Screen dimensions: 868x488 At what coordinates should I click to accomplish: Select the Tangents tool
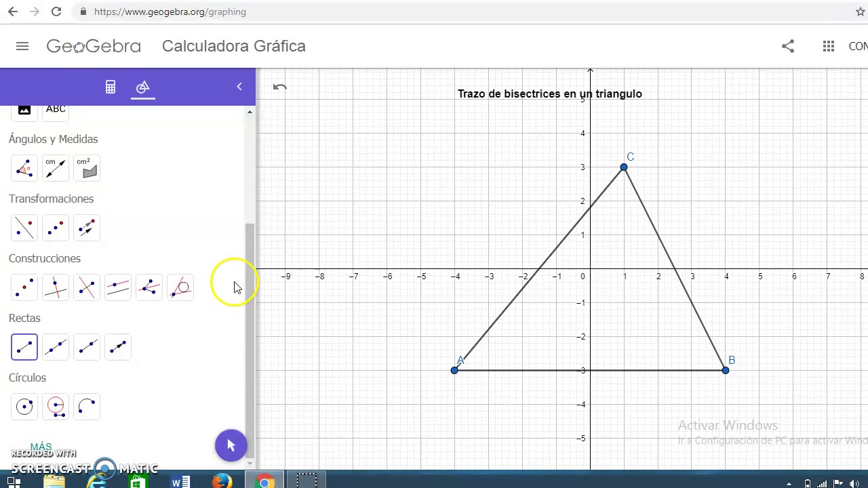point(180,287)
